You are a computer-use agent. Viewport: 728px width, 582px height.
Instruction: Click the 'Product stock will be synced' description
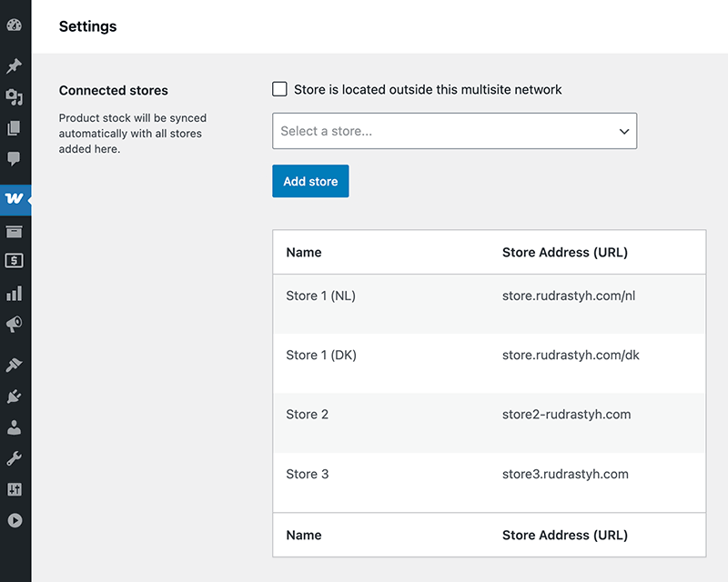pyautogui.click(x=132, y=133)
